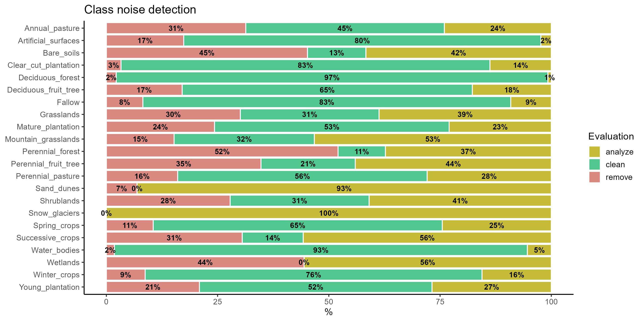Screen dimensions: 644x322
Task: Click the red remove legend swatch
Action: click(594, 177)
